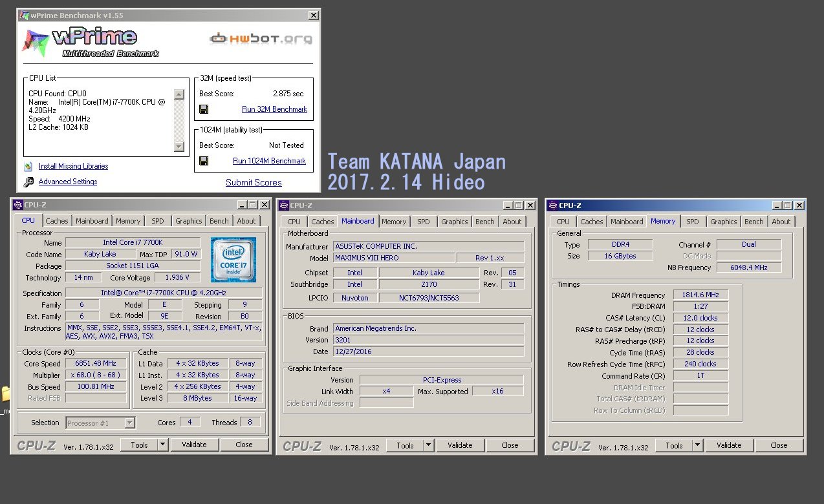Click the up arrow of the CPU List scrollbar
Image resolution: width=824 pixels, height=504 pixels.
[179, 94]
